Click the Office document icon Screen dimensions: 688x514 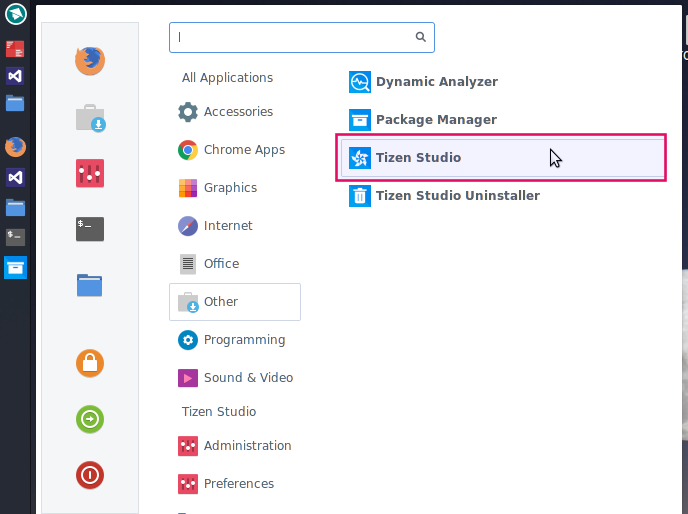[x=188, y=264]
